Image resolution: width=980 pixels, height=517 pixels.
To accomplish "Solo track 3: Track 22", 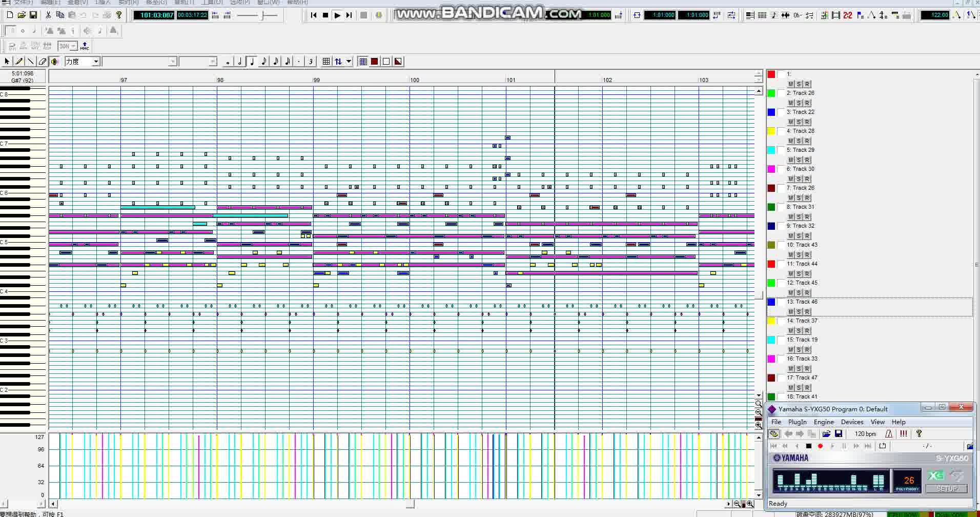I will [799, 122].
